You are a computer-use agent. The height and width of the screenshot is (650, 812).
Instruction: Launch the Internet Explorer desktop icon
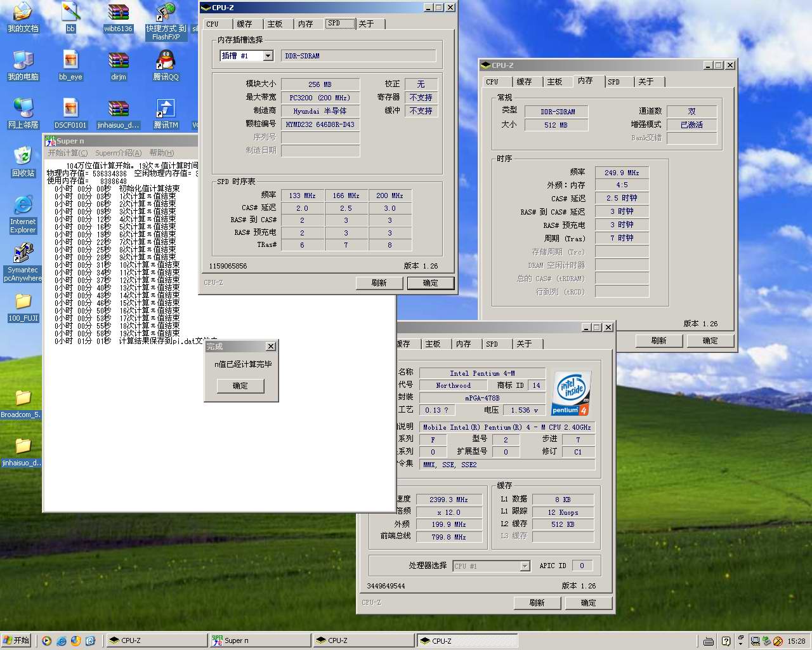click(23, 215)
